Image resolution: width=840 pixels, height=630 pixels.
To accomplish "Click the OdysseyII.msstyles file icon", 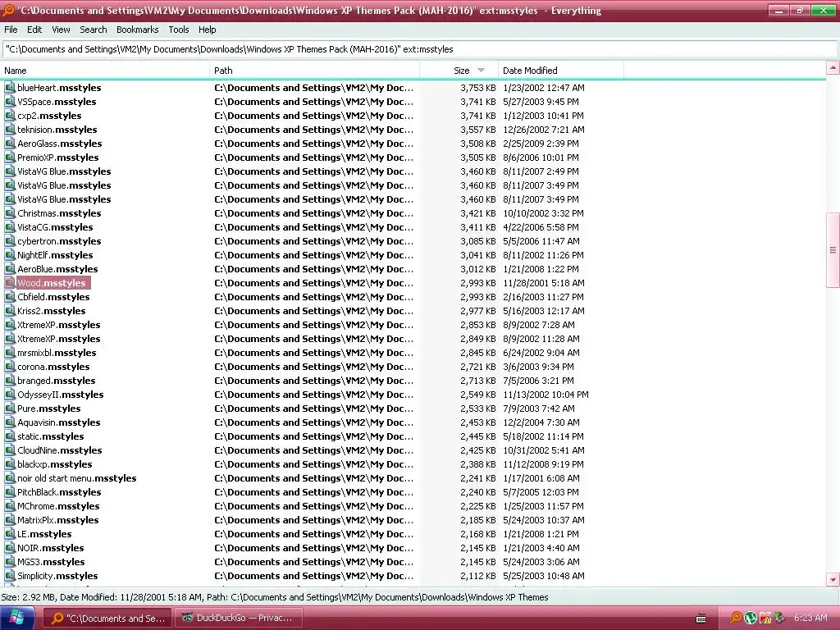I will tap(10, 394).
